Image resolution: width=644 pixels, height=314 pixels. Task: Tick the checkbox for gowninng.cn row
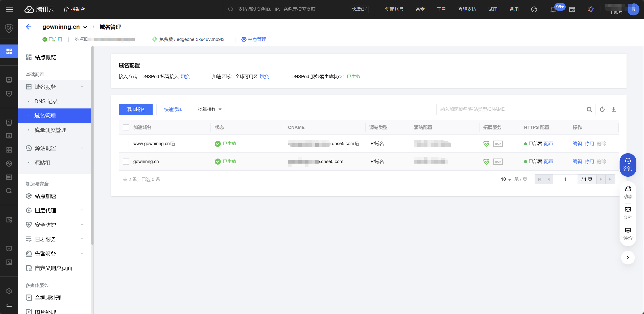126,162
